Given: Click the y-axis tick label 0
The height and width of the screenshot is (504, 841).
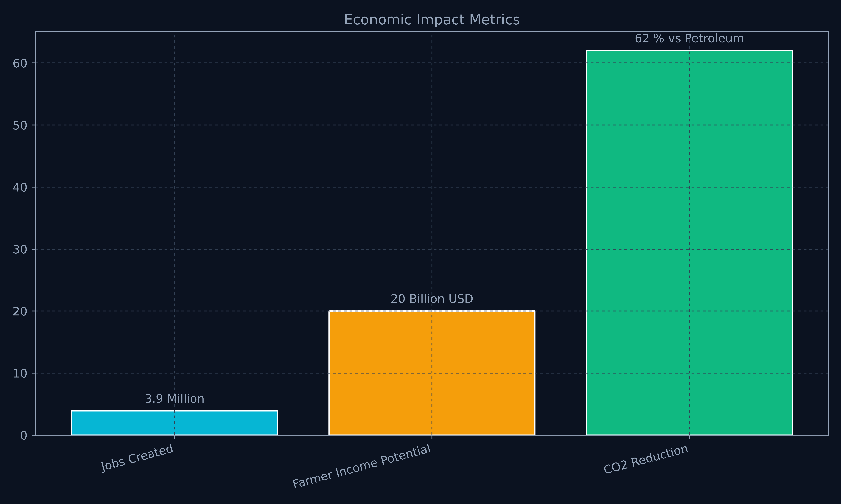Looking at the screenshot, I should [23, 435].
